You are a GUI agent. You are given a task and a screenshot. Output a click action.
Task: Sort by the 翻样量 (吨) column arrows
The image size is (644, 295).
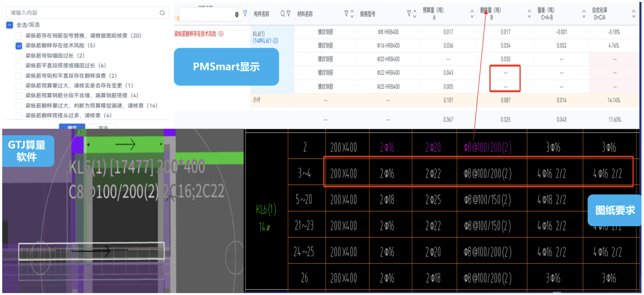click(x=529, y=14)
